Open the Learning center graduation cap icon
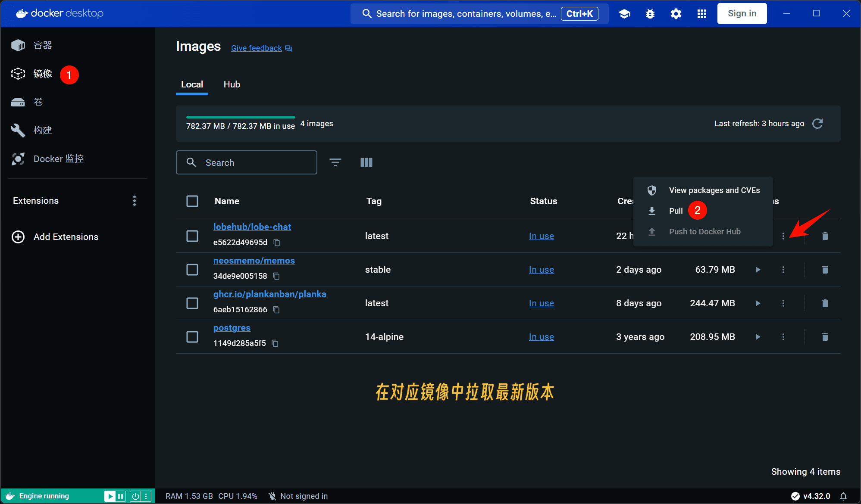Viewport: 861px width, 504px height. point(624,14)
